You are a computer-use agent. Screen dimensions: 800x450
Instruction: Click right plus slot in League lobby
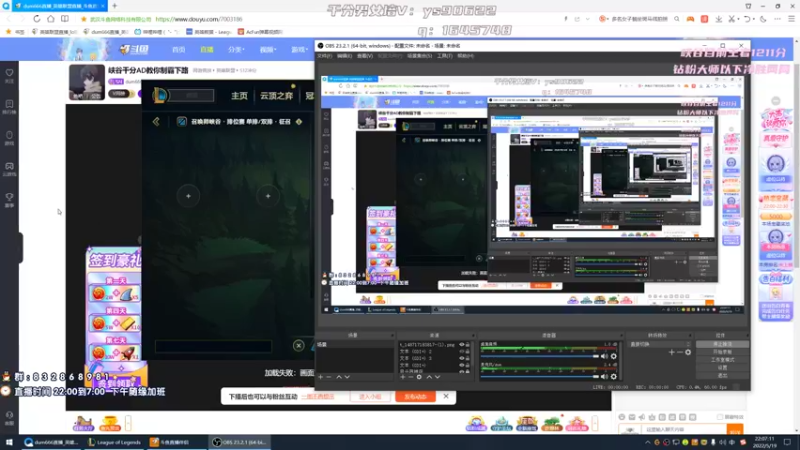tap(268, 196)
